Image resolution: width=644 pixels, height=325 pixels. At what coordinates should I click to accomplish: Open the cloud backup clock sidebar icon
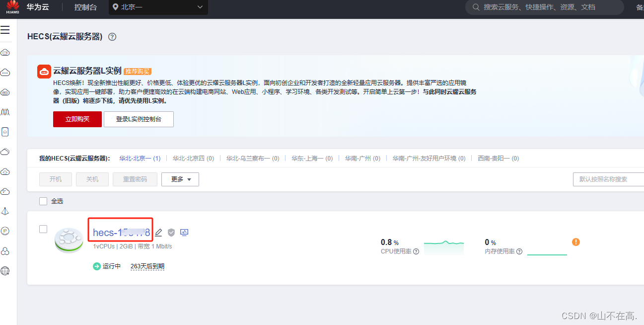pyautogui.click(x=5, y=191)
